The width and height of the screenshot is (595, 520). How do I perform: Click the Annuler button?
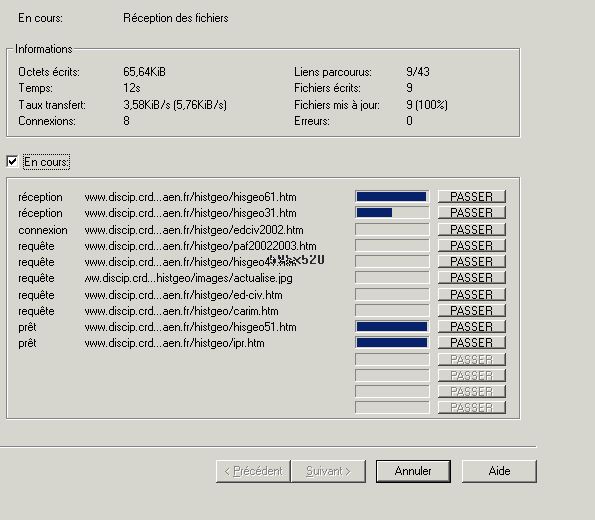pyautogui.click(x=413, y=471)
